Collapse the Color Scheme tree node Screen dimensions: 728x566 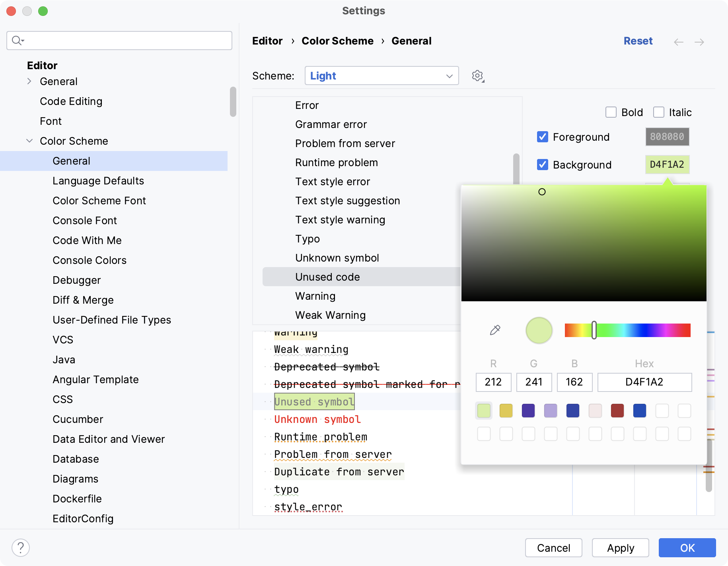point(29,141)
